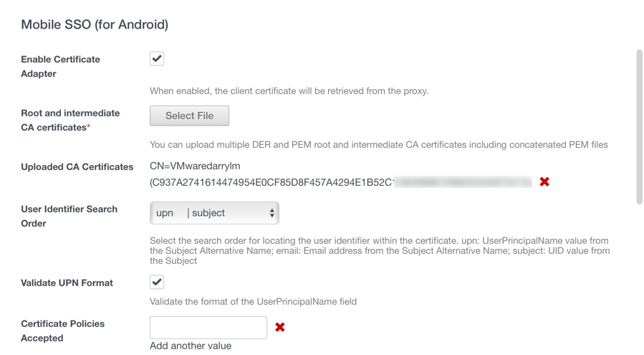The height and width of the screenshot is (355, 644).
Task: Remove the uploaded CA certificate with red X
Action: (x=544, y=181)
